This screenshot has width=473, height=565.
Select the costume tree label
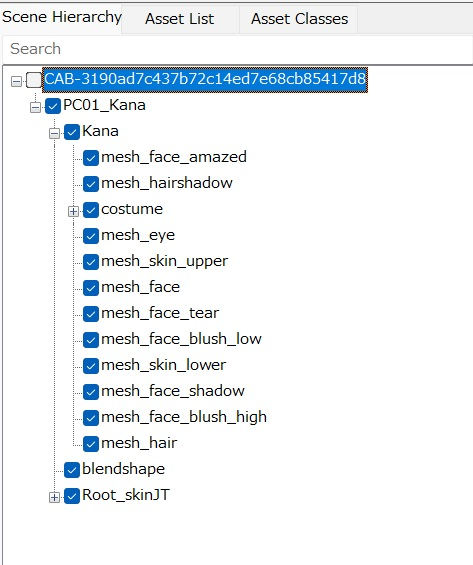[x=132, y=209]
